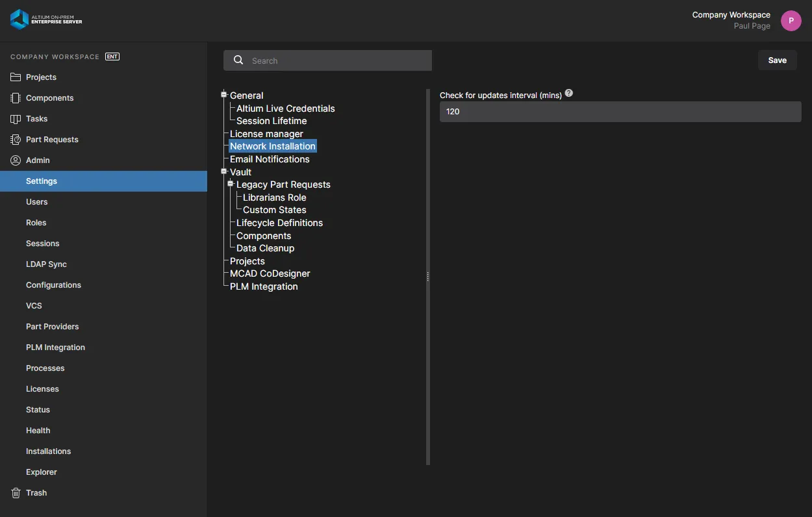
Task: Select Data Cleanup in the tree
Action: click(266, 248)
